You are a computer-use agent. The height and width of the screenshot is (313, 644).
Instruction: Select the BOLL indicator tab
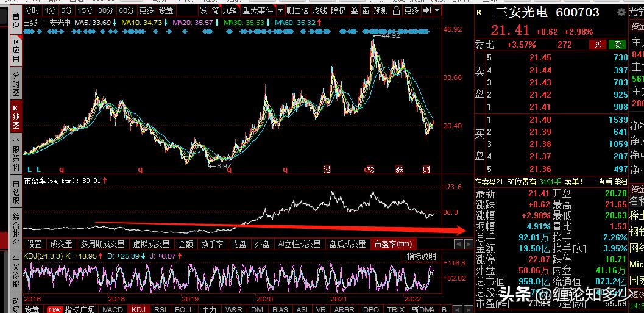(x=184, y=309)
